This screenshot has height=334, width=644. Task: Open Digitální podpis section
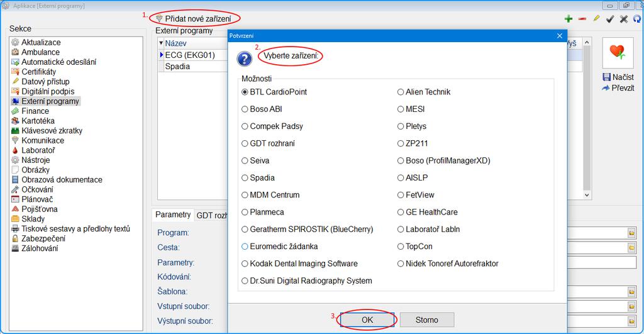point(43,92)
